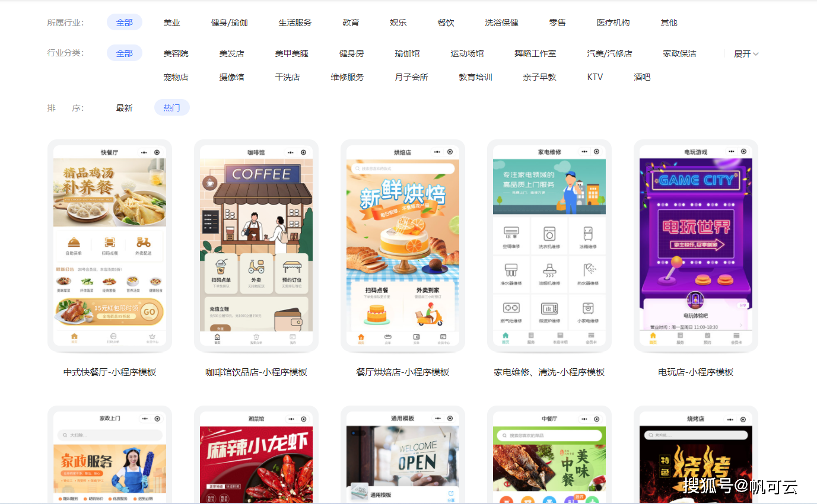This screenshot has height=504, width=817.
Task: Open 烘焙店 template preview
Action: 403,245
